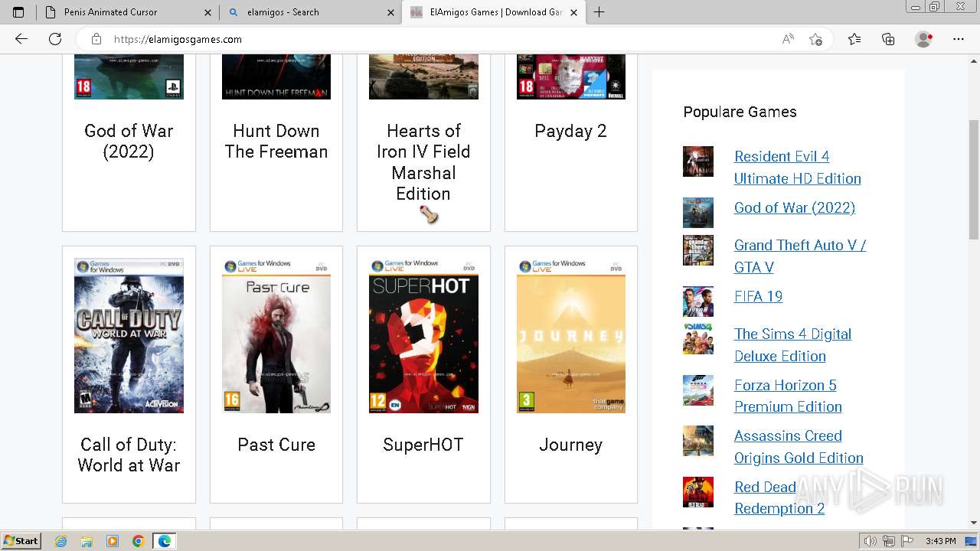Open File Explorer folder icon in taskbar

[87, 541]
